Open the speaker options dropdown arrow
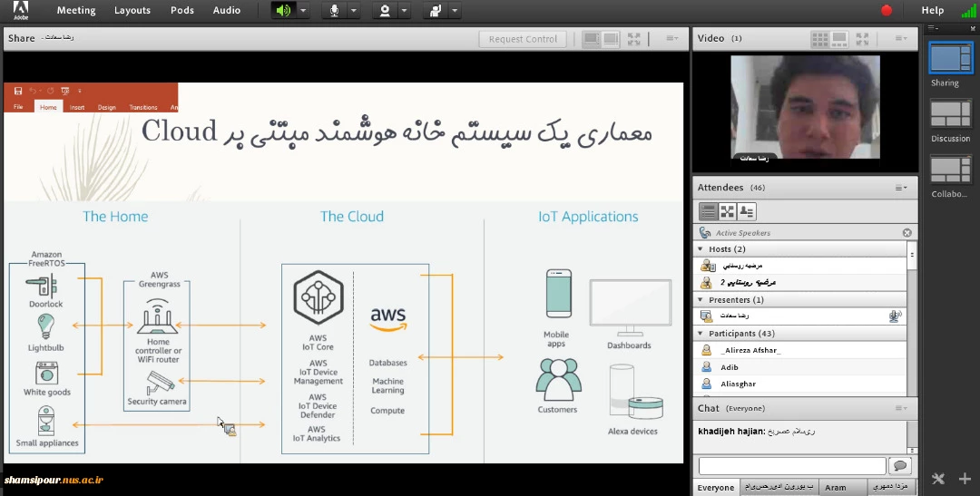The height and width of the screenshot is (496, 980). point(303,11)
